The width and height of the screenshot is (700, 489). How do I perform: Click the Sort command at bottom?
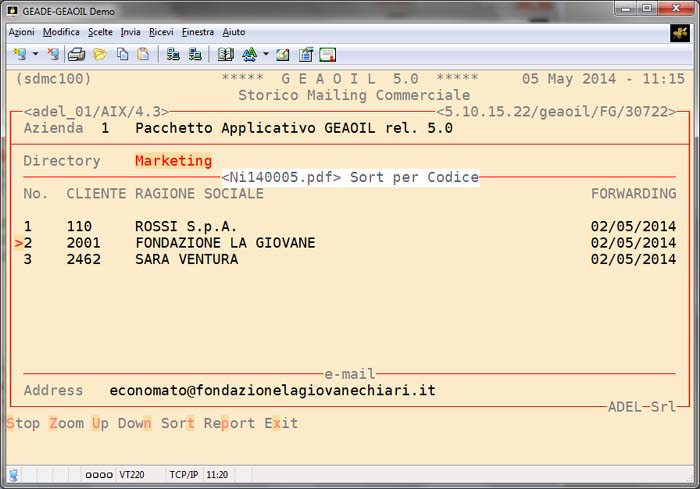coord(177,423)
